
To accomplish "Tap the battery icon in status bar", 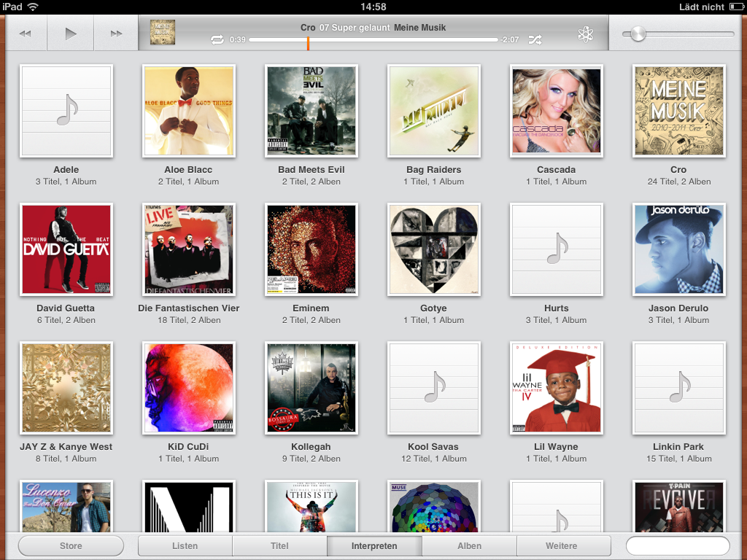I will pyautogui.click(x=735, y=7).
